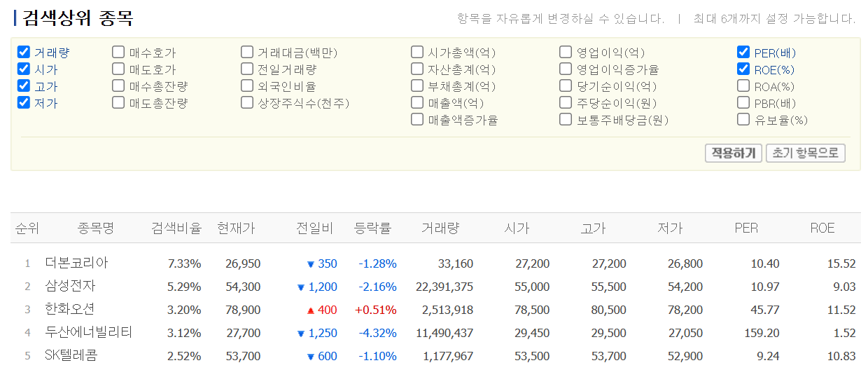This screenshot has height=370, width=868.
Task: Click the 적용하기 button
Action: click(x=733, y=153)
